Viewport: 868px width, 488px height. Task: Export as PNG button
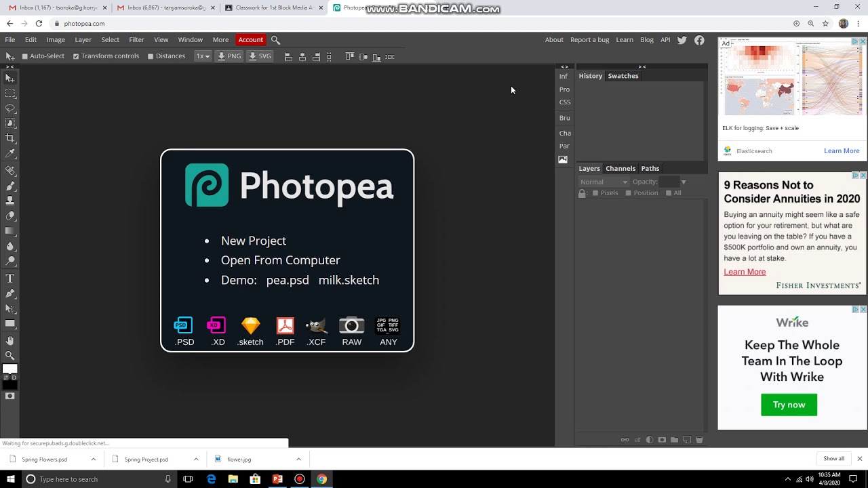[229, 56]
